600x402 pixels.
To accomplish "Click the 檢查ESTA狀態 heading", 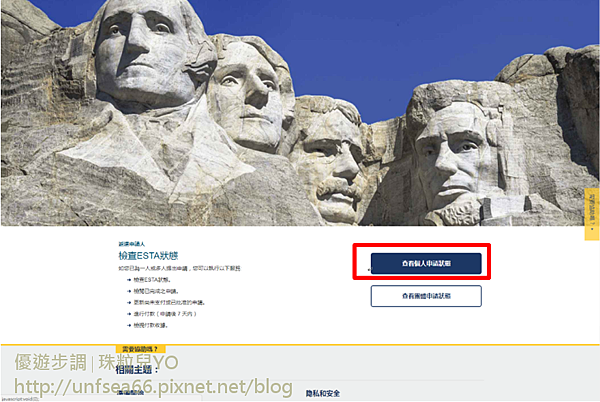I will 148,256.
